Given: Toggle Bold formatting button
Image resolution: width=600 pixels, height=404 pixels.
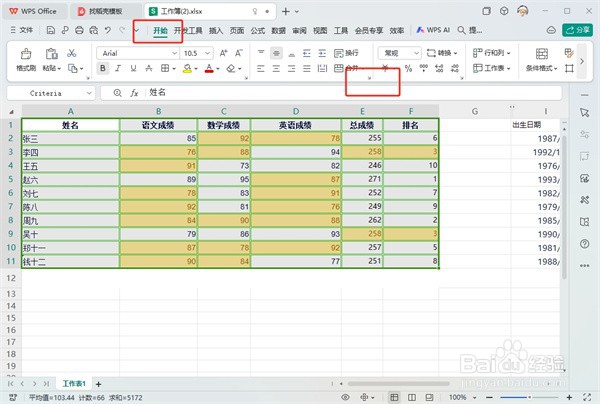Looking at the screenshot, I should tap(103, 68).
